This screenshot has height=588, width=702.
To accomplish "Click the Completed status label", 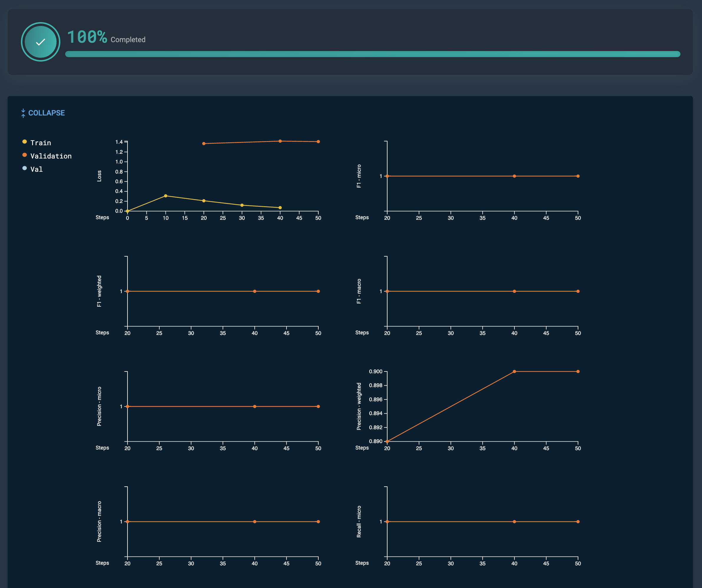I will click(128, 39).
